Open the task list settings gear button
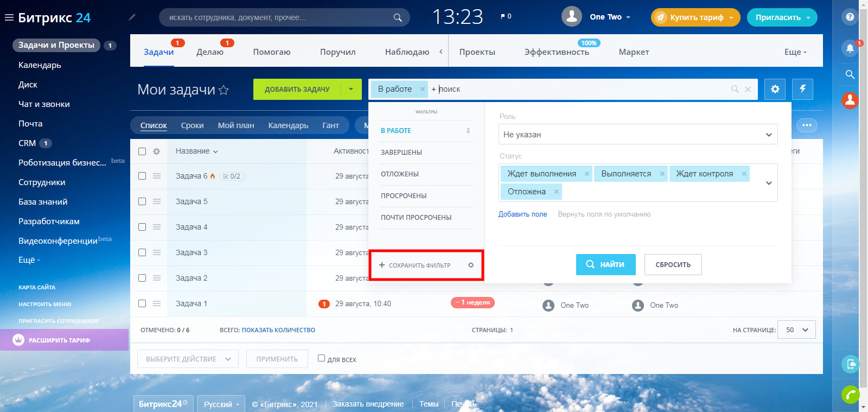This screenshot has height=412, width=868. (775, 89)
